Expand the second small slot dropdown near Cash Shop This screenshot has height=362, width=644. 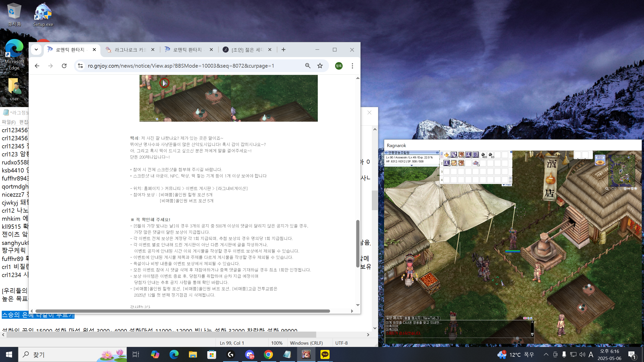click(585, 159)
